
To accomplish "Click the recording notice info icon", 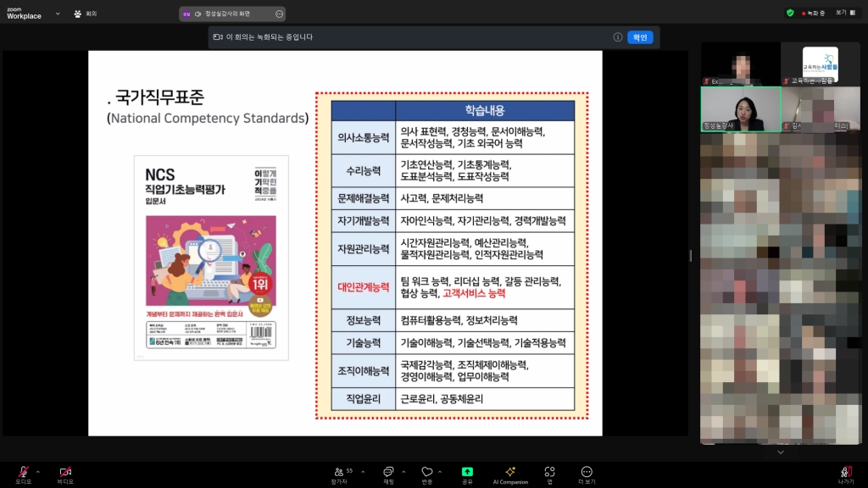I will 618,37.
